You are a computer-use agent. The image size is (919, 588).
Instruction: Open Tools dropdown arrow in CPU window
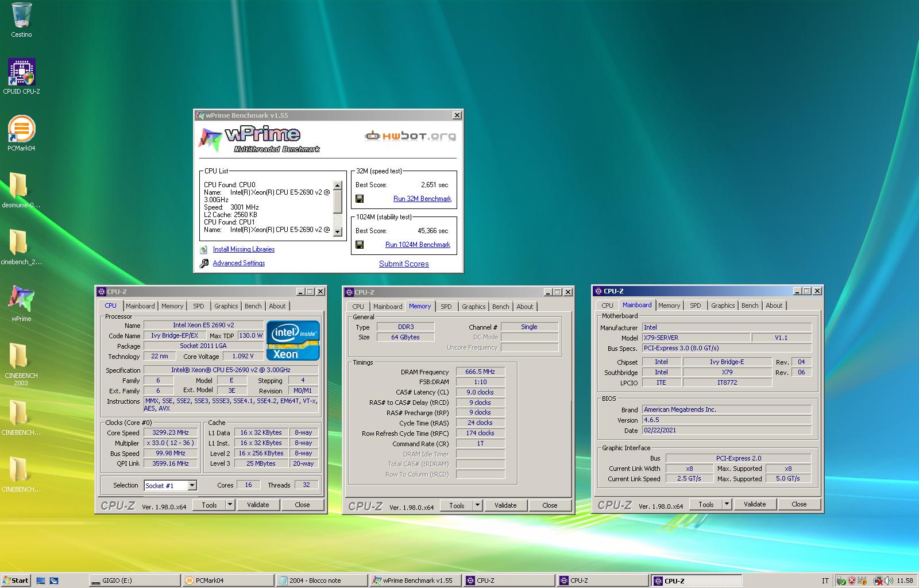pyautogui.click(x=230, y=505)
